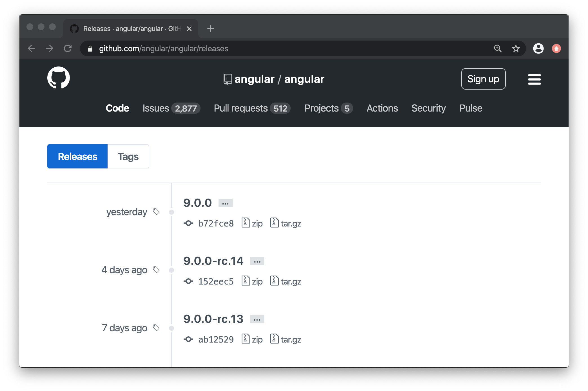Expand the 9.0.0-rc.13 options menu
The height and width of the screenshot is (391, 588).
[x=257, y=319]
